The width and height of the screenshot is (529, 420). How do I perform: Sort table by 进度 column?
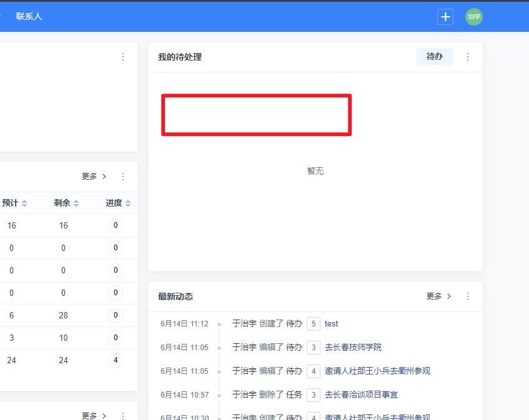119,203
